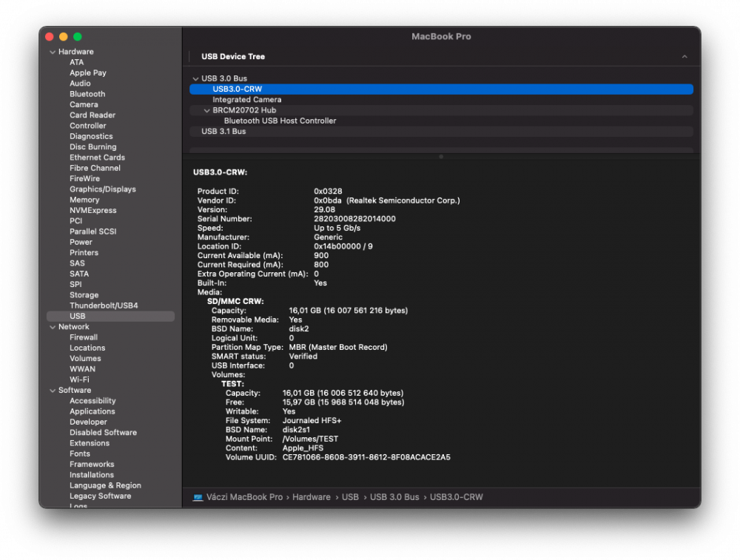Open the FireWire category

coord(84,179)
